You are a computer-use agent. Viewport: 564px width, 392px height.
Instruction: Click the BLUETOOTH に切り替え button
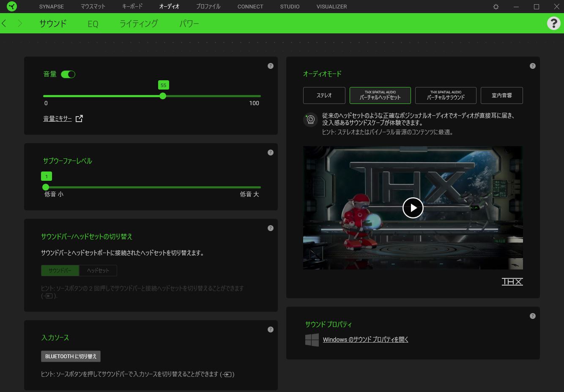71,356
